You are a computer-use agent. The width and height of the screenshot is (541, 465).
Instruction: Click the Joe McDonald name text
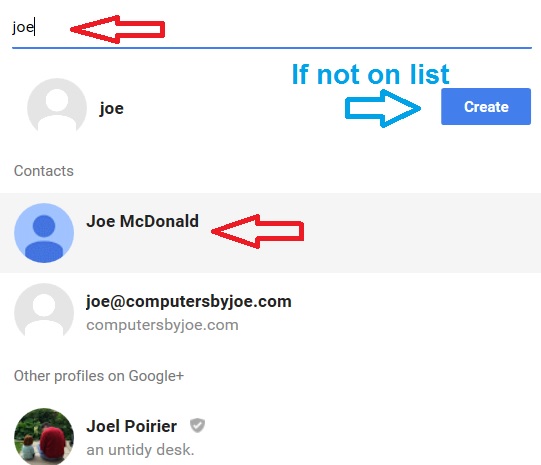pyautogui.click(x=142, y=221)
